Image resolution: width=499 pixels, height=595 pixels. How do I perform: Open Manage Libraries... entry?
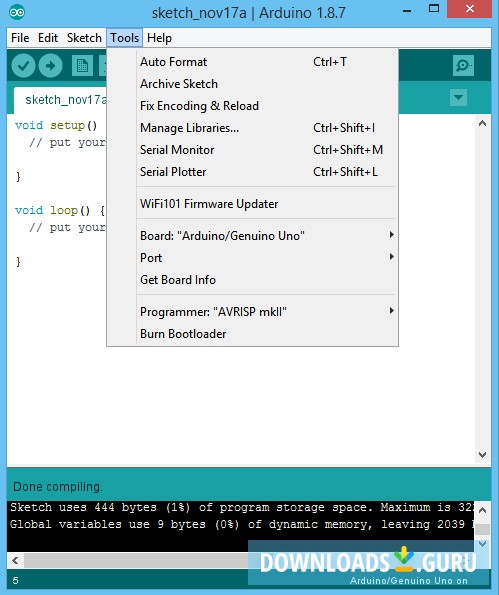(x=252, y=128)
